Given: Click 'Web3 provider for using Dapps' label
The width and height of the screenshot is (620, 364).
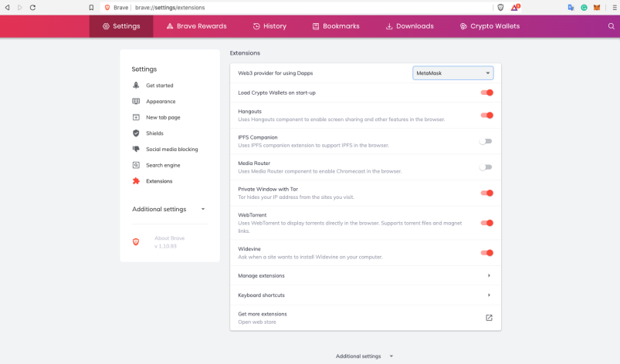Looking at the screenshot, I should click(275, 73).
